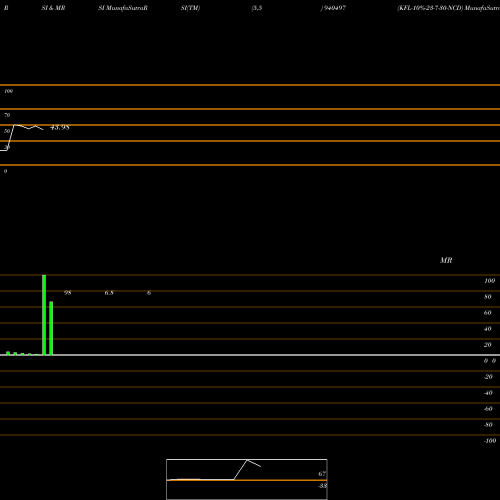Click the 33 label in mini chart
Screen dimensions: 500x500
click(x=322, y=486)
